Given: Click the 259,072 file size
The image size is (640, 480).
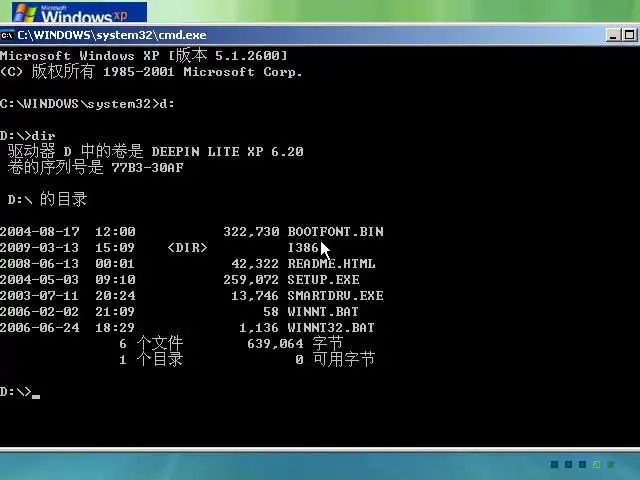Looking at the screenshot, I should point(251,280).
